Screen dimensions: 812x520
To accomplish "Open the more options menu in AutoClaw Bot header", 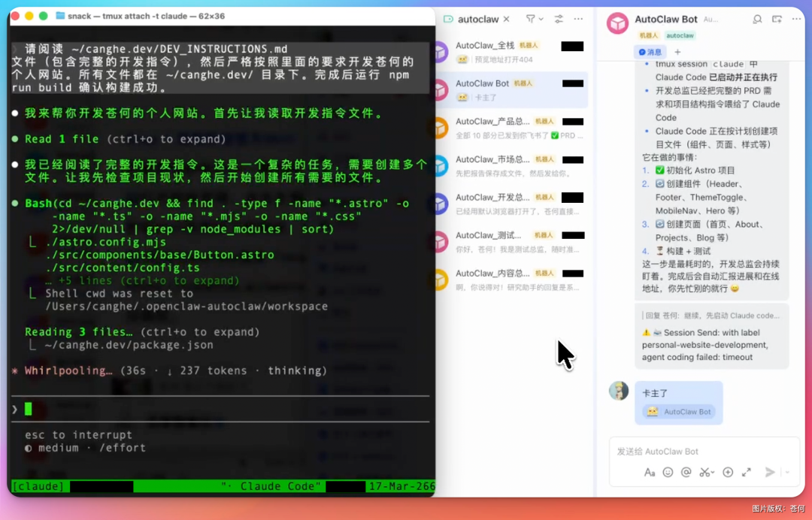I will tap(795, 20).
